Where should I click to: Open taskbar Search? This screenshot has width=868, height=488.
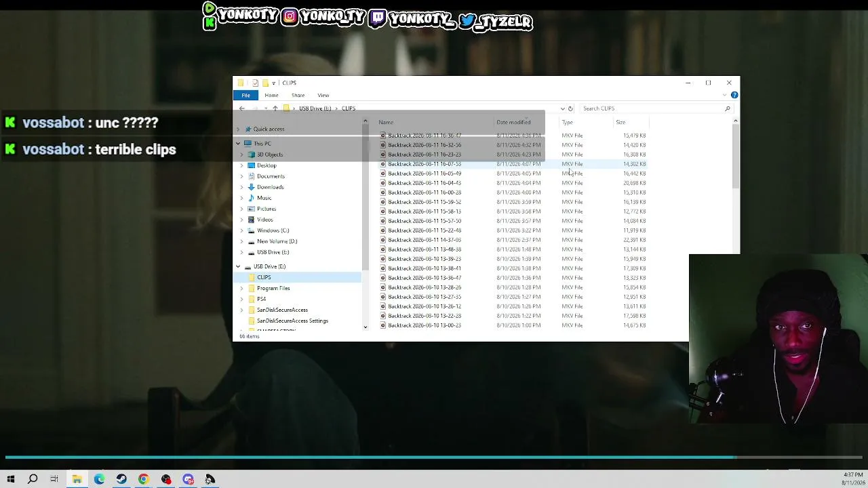click(x=33, y=479)
